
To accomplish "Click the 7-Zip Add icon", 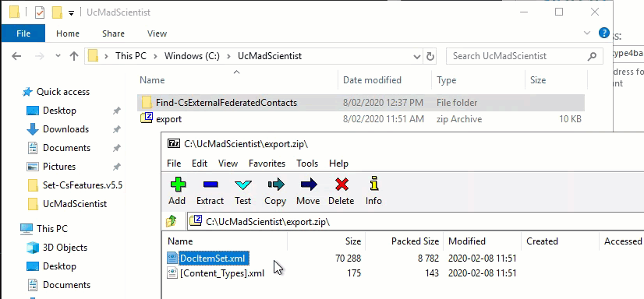I will point(177,185).
